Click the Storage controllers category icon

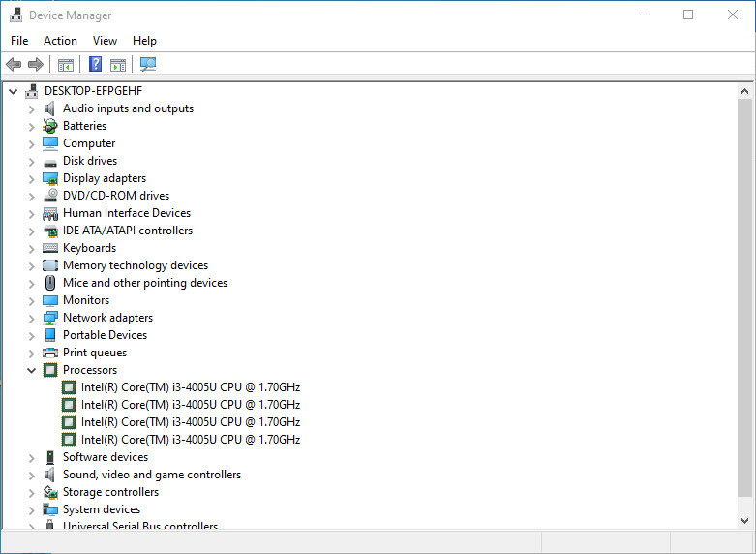click(x=50, y=492)
